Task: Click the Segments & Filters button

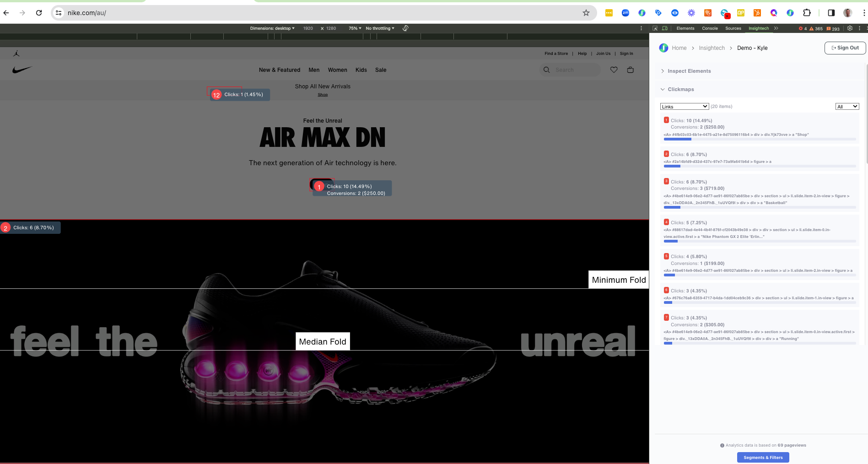Action: click(763, 458)
